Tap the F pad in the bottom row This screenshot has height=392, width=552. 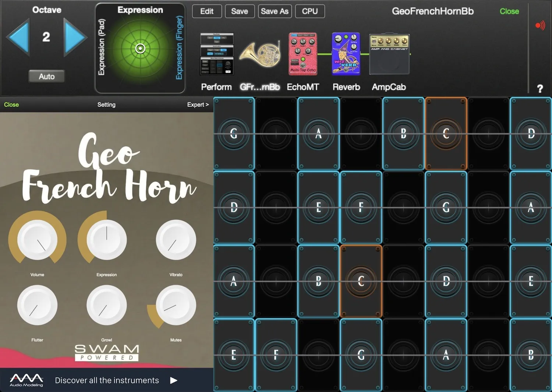click(276, 355)
